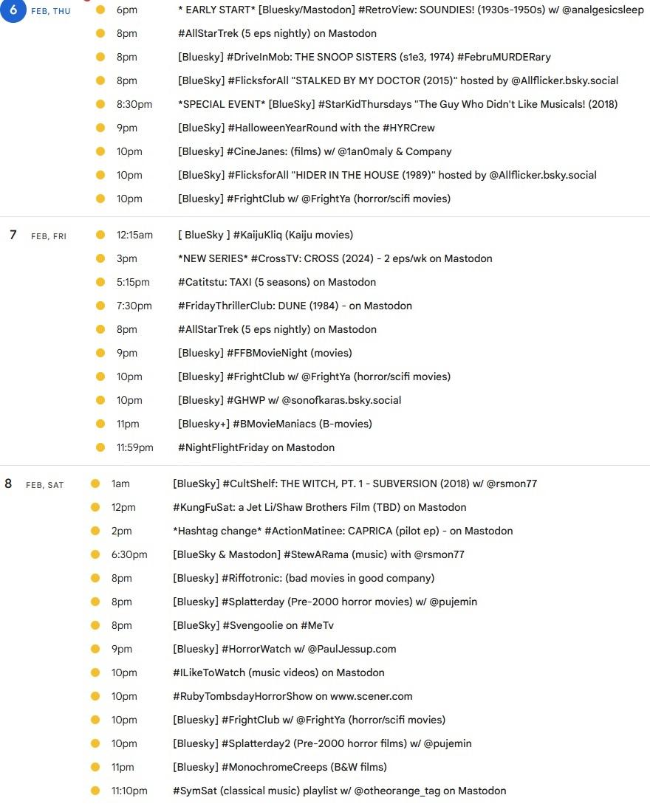Click the 6:30pm time of #StewARama
The height and width of the screenshot is (812, 650).
(x=129, y=554)
